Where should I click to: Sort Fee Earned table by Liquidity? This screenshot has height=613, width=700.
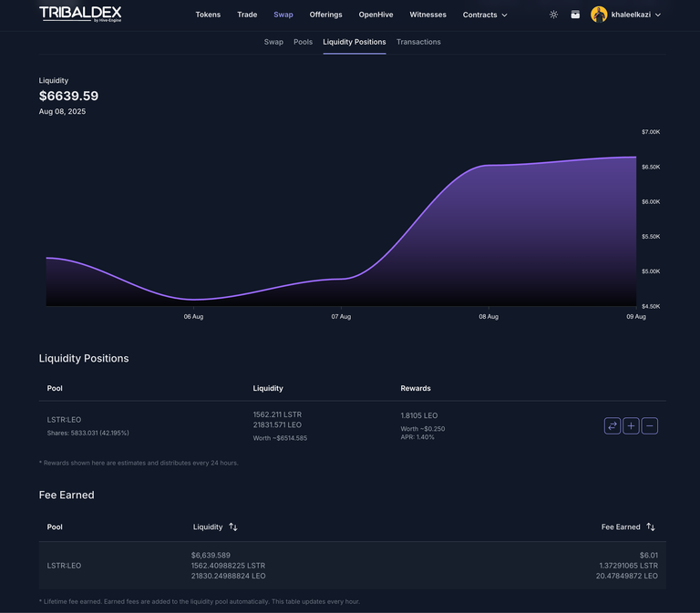pos(215,526)
